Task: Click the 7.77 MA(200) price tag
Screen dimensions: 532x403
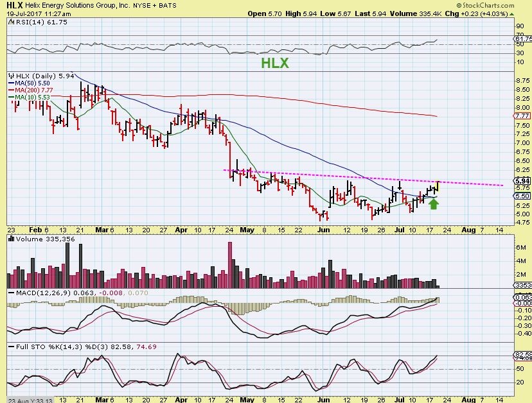Action: [523, 116]
